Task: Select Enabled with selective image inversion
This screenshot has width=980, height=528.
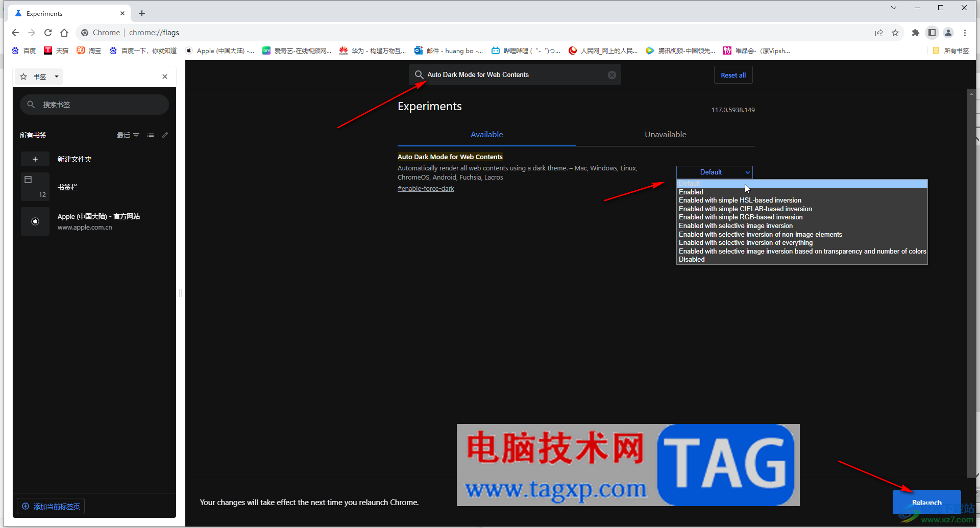Action: coord(802,226)
